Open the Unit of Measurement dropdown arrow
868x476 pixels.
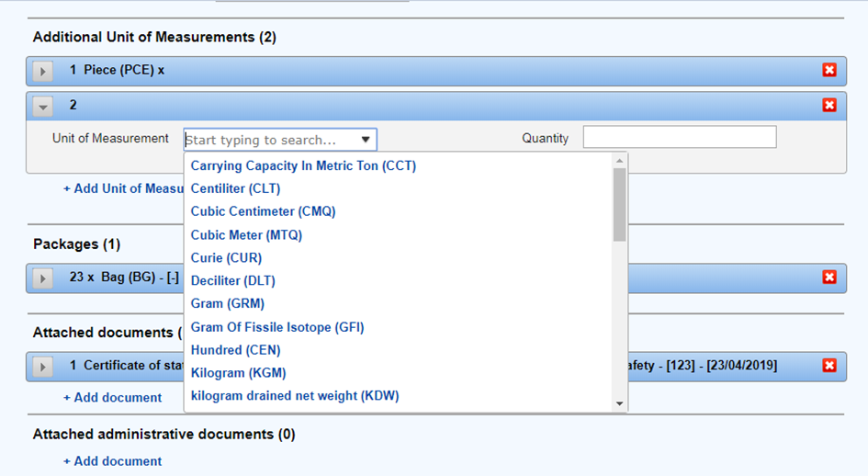tap(366, 140)
